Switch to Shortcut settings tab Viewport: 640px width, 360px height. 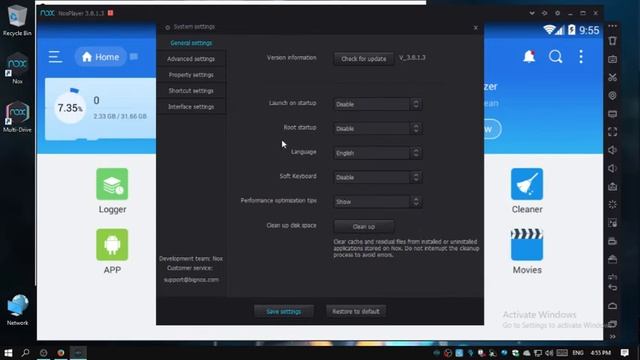point(191,91)
